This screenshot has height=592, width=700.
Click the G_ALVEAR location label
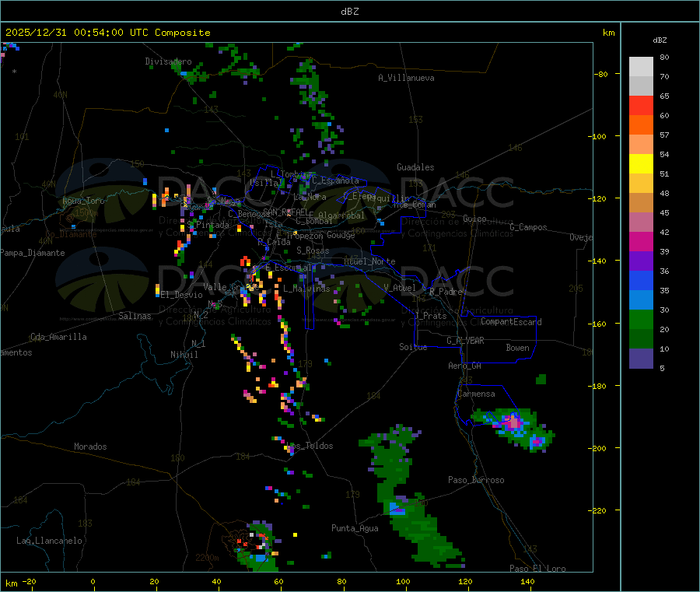(465, 341)
